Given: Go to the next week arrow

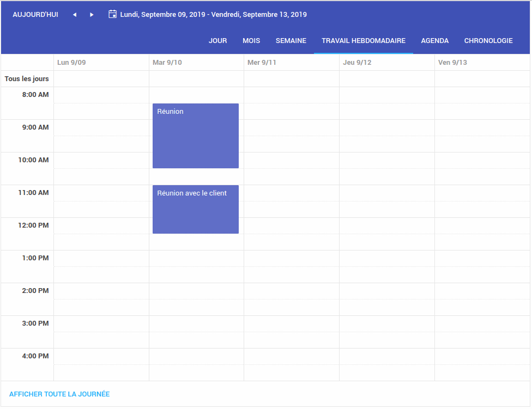Looking at the screenshot, I should click(x=92, y=15).
